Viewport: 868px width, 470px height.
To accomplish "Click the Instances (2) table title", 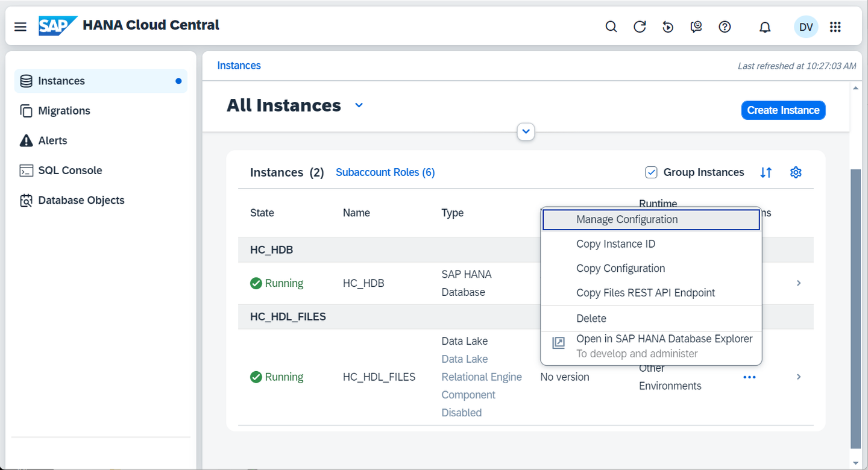I will (287, 172).
